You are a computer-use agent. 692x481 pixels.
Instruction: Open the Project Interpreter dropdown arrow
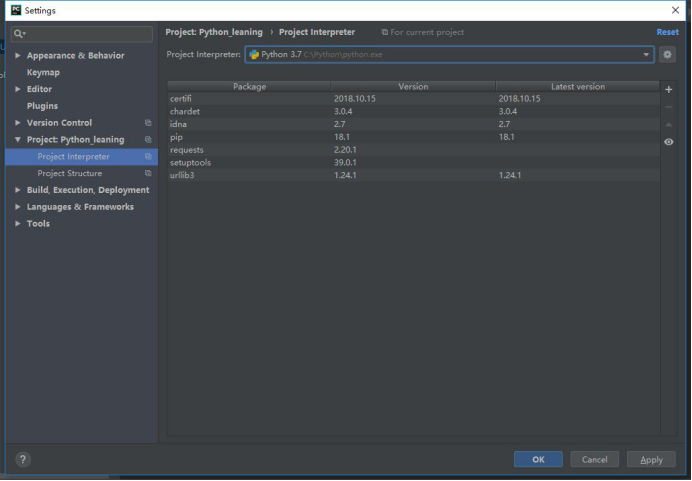[646, 55]
